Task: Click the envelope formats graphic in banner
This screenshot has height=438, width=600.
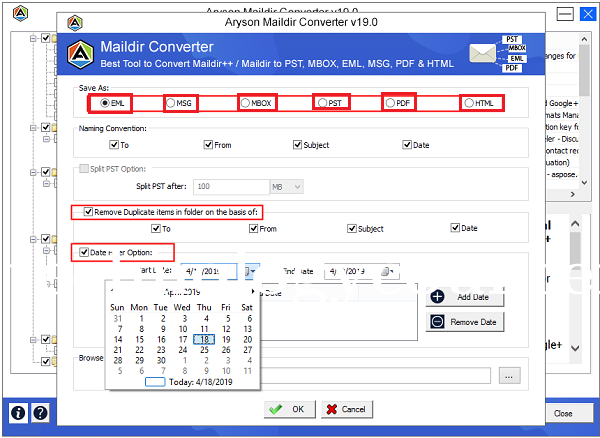Action: pyautogui.click(x=498, y=54)
